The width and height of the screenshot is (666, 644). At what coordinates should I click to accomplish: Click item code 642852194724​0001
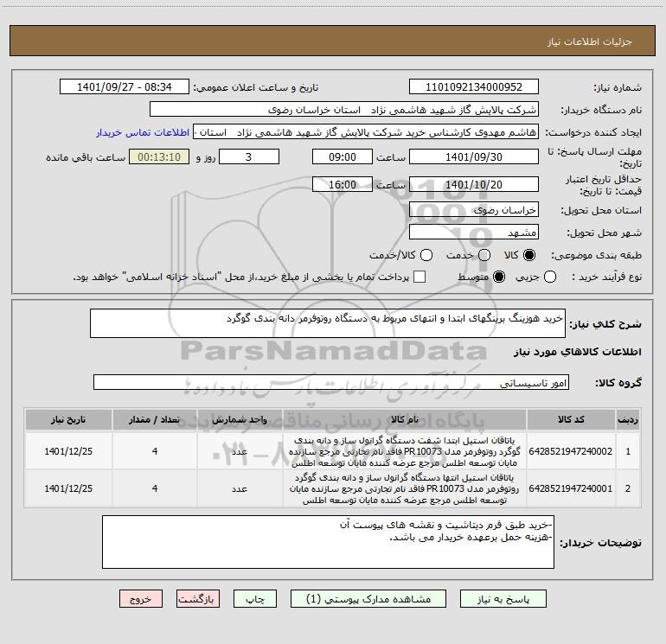tap(571, 488)
